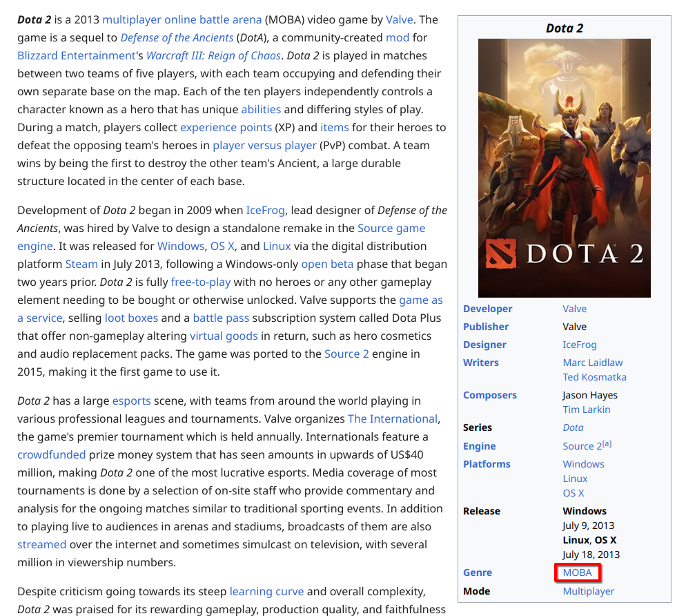Click the battle pass link

(221, 318)
